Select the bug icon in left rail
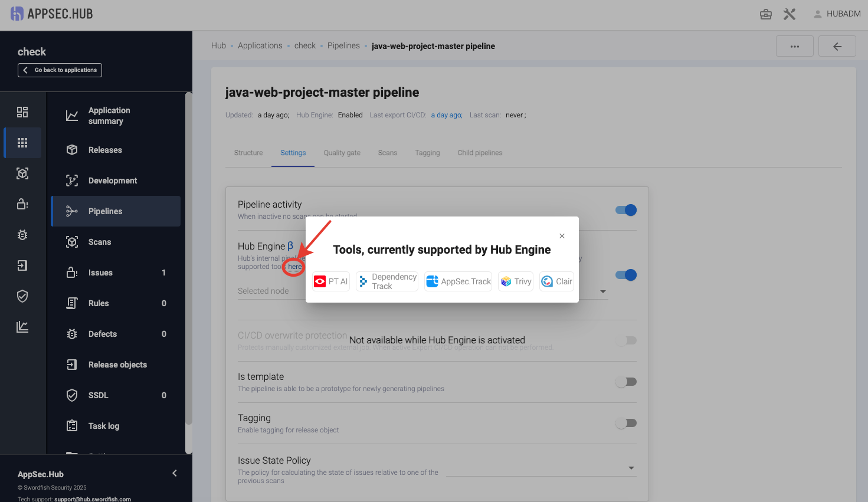Image resolution: width=868 pixels, height=502 pixels. tap(22, 235)
